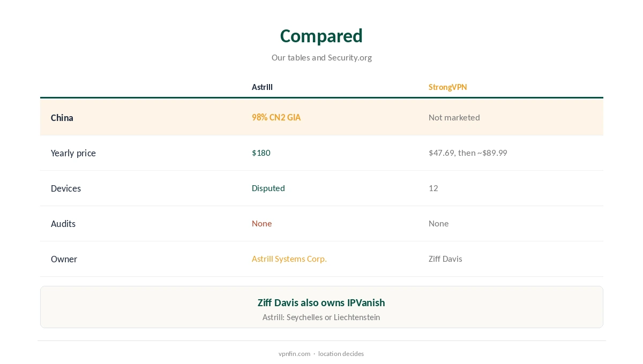The image size is (643, 364).
Task: Select 'Astrill: Seychelles or Liechtenstein' note
Action: point(322,317)
